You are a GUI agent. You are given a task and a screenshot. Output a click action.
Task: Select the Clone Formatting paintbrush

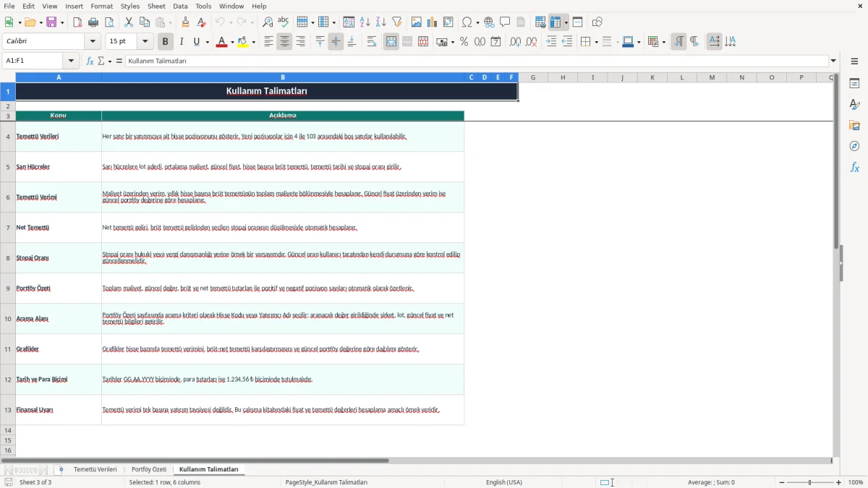(x=186, y=22)
